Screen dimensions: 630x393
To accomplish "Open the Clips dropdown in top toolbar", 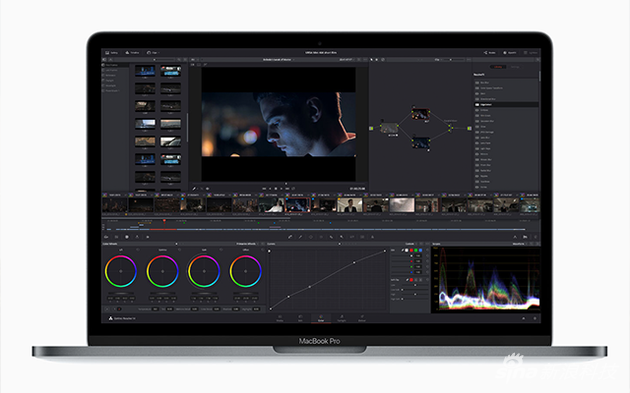I will click(x=153, y=53).
